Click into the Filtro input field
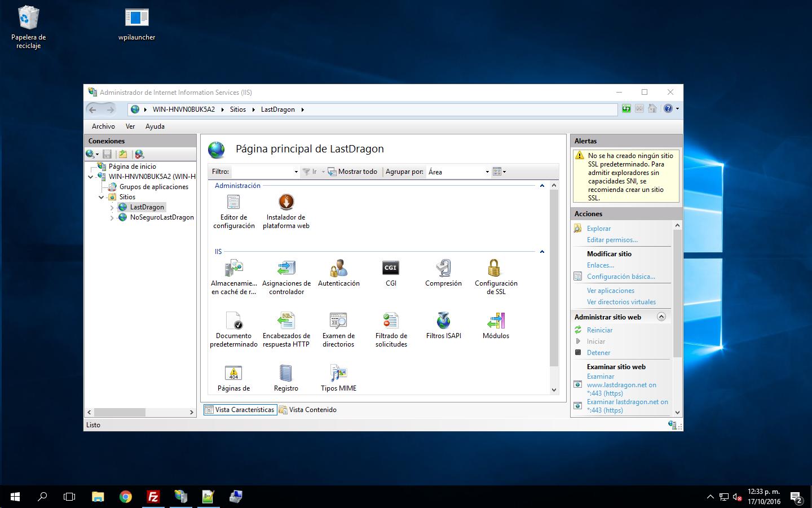 point(263,172)
